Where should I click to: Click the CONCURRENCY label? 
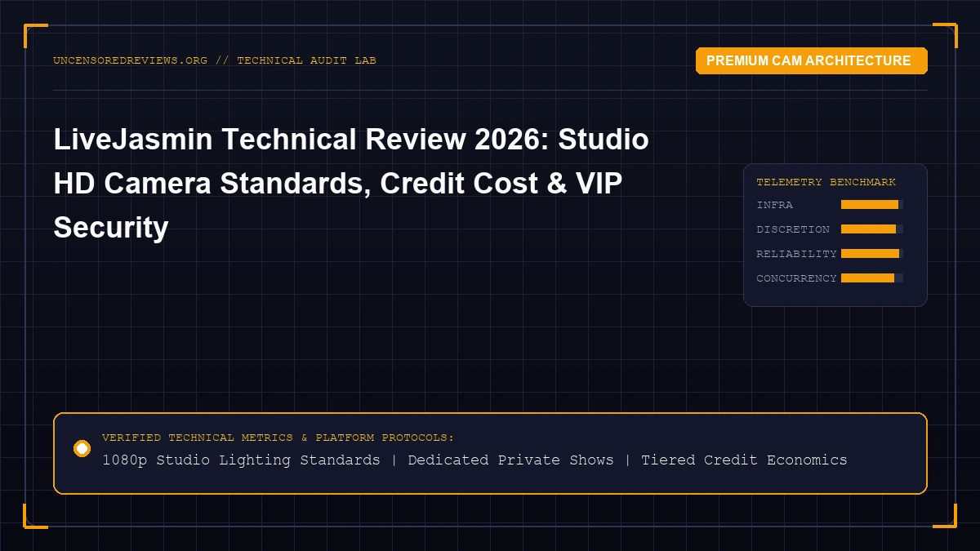pos(796,278)
